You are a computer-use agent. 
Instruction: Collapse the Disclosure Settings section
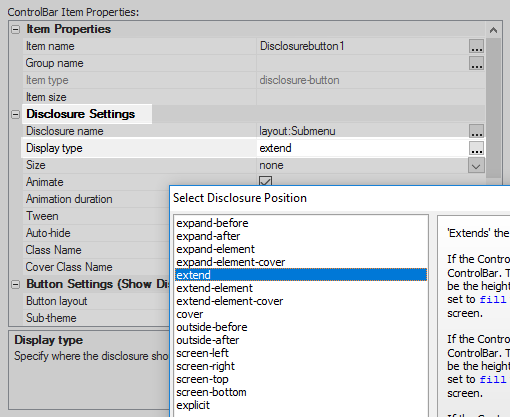pos(15,114)
